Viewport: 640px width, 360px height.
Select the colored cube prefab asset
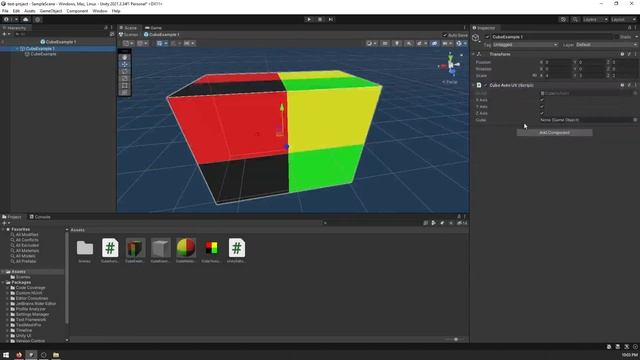(x=135, y=250)
